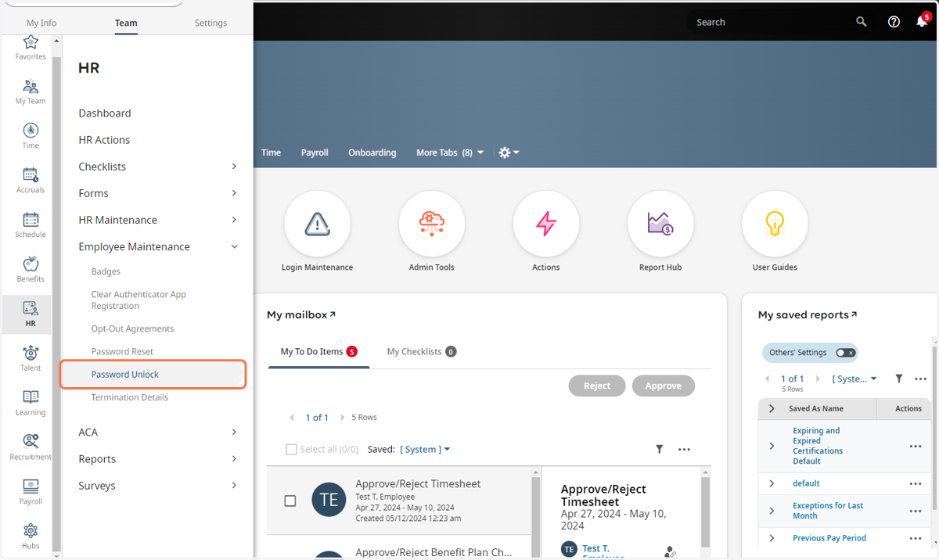Expand the Previous Pay Period row
Screen dimensions: 939x560
772,538
